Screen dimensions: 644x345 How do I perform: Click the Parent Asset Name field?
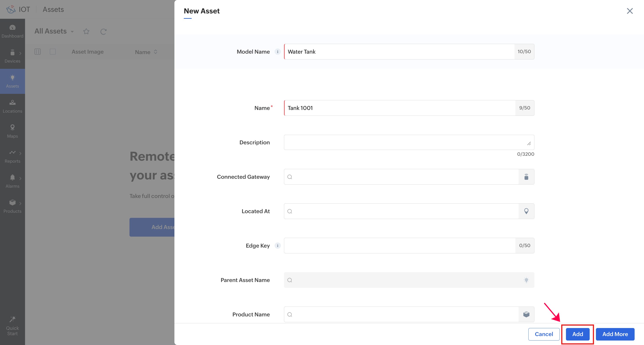(x=409, y=280)
